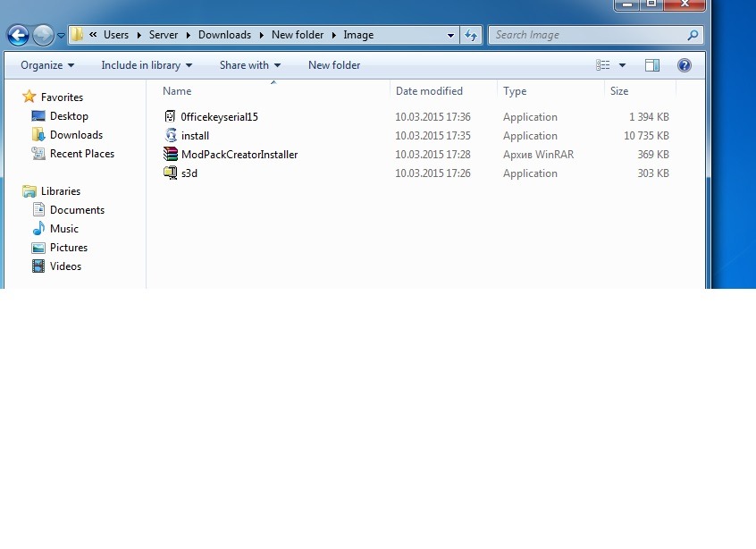The width and height of the screenshot is (756, 549).
Task: Expand hidden path chevron in address bar
Action: click(x=93, y=35)
